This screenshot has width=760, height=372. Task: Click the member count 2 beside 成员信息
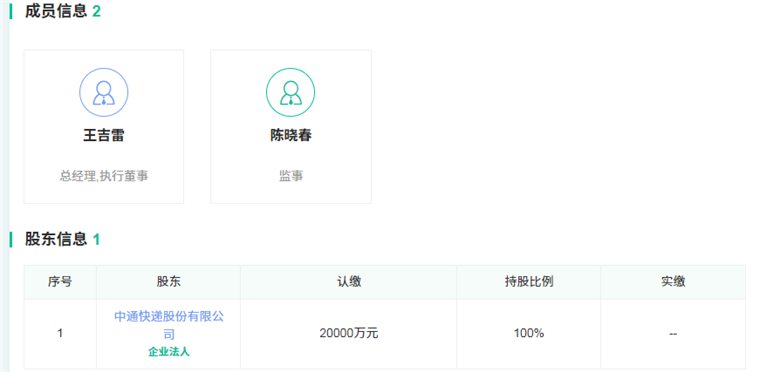point(96,12)
